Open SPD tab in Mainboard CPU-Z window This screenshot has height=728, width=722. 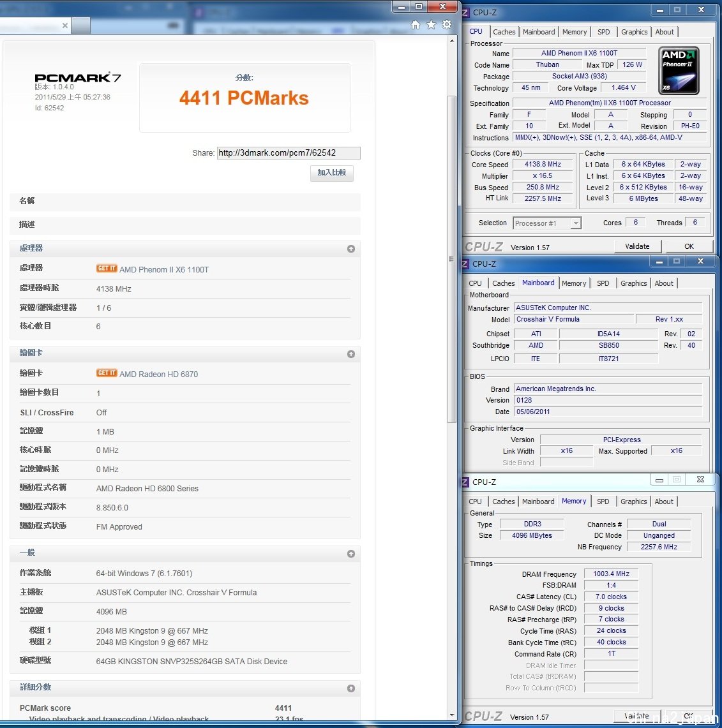(603, 283)
